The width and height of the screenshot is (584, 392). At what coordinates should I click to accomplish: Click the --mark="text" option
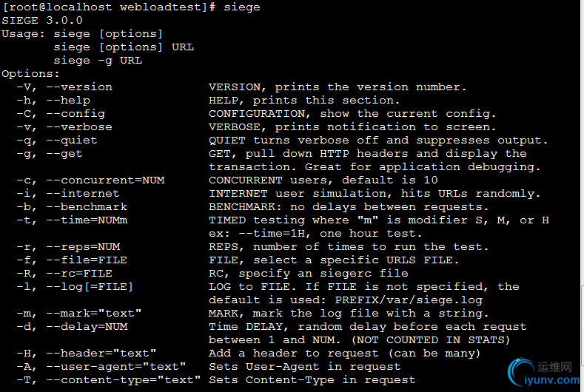[x=93, y=314]
